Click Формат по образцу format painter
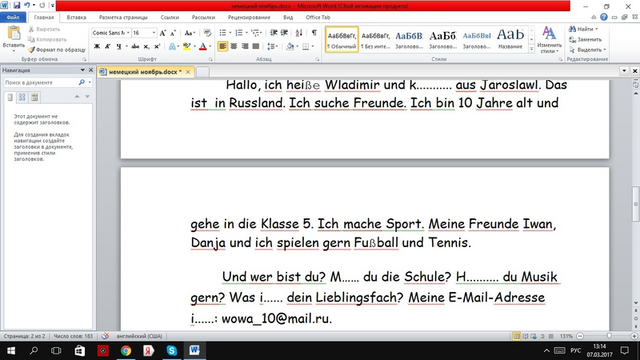Viewport: 640px width, 360px height. point(57,50)
